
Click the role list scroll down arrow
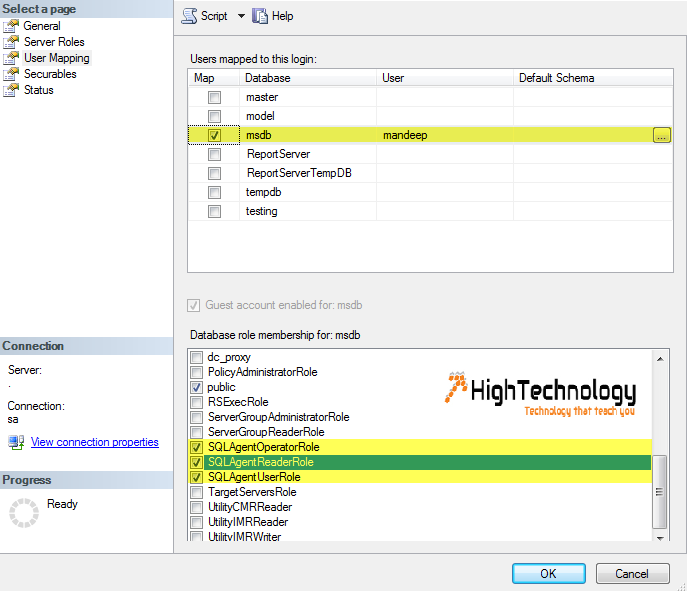tap(660, 538)
